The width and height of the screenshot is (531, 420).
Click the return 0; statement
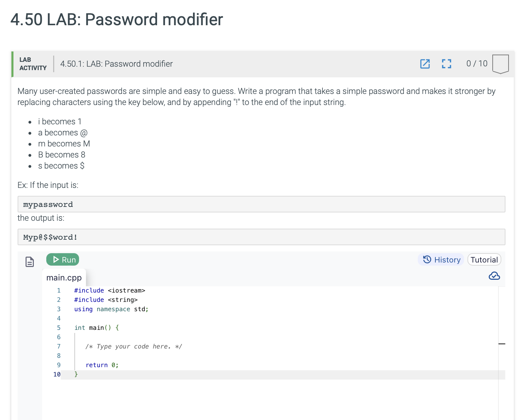(x=102, y=365)
